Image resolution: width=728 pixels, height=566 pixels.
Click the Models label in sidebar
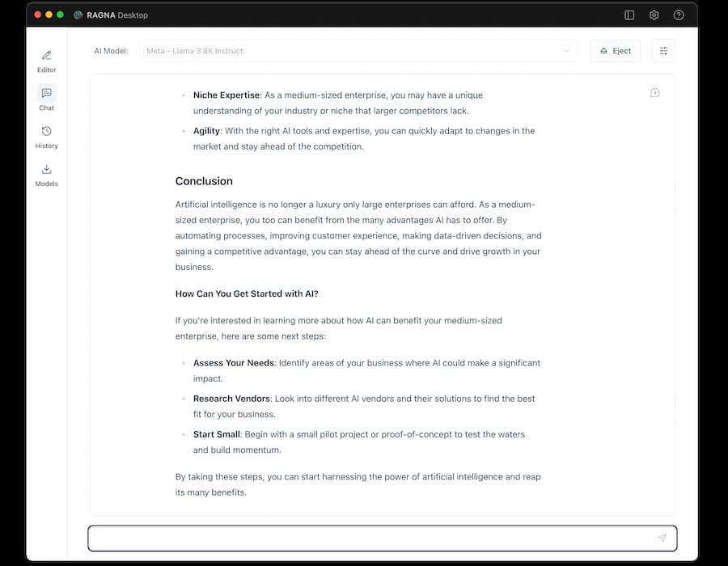(x=46, y=184)
